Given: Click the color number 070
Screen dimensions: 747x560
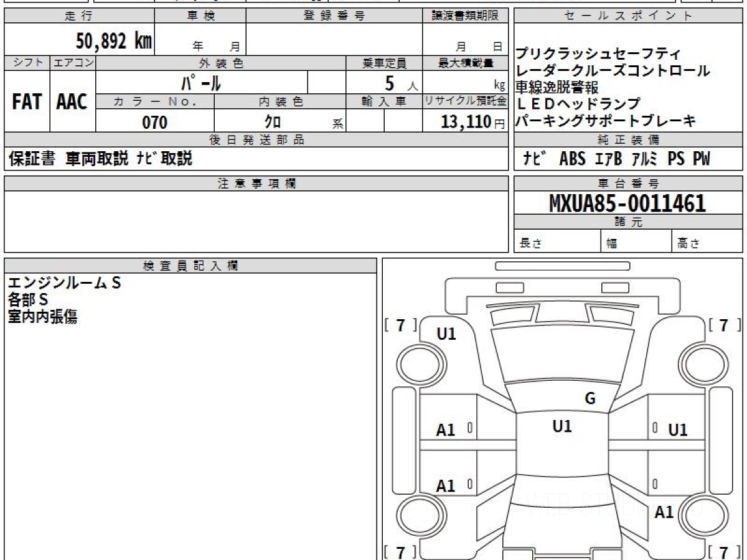Looking at the screenshot, I should pyautogui.click(x=155, y=122).
